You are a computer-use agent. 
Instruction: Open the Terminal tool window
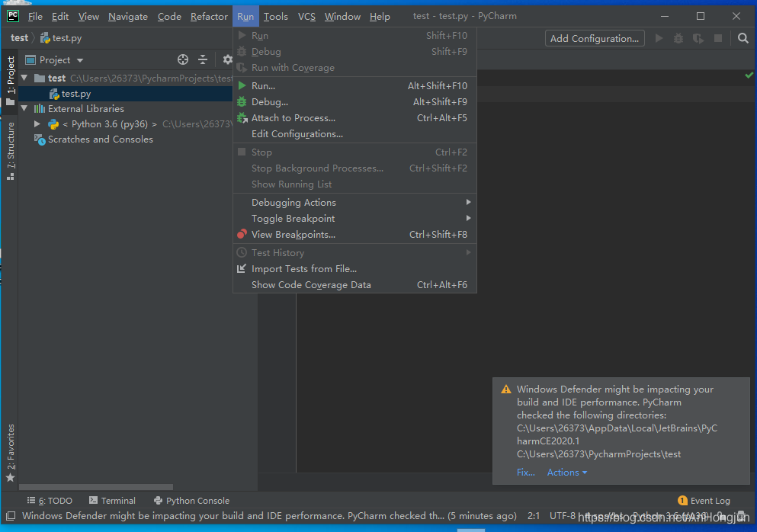[112, 501]
